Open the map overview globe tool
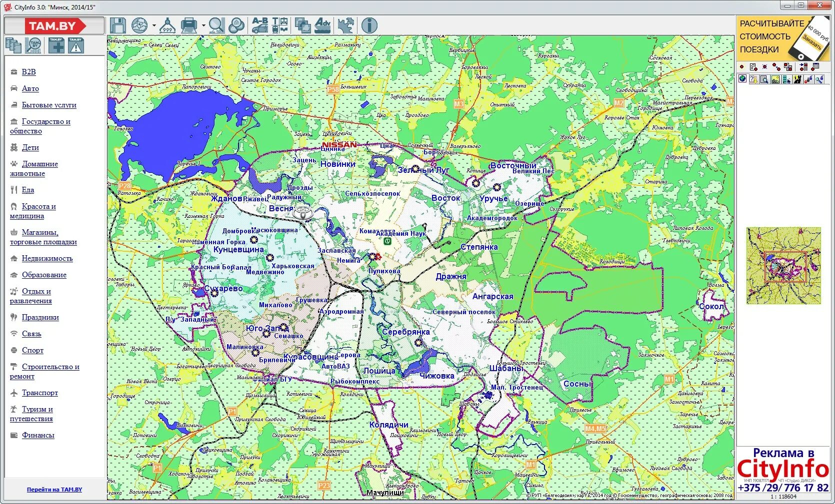The width and height of the screenshot is (835, 504). tap(139, 25)
